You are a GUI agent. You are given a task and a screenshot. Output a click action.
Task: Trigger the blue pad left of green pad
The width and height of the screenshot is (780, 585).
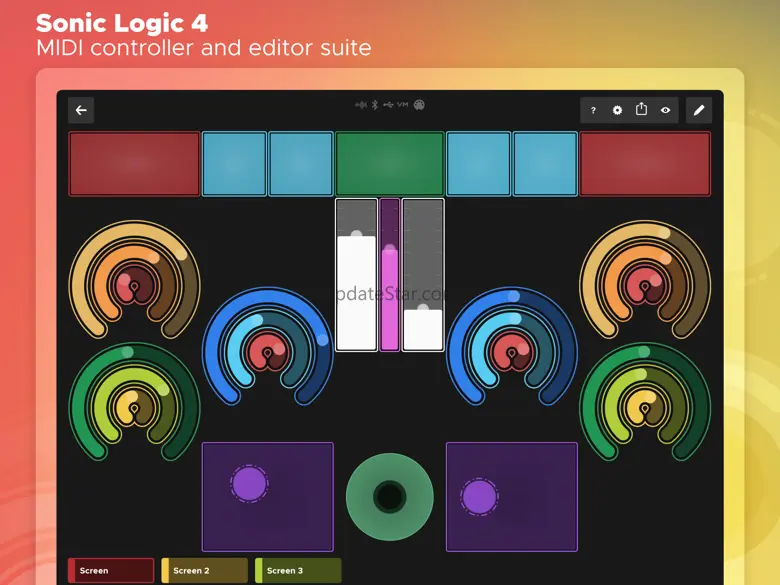pyautogui.click(x=301, y=164)
